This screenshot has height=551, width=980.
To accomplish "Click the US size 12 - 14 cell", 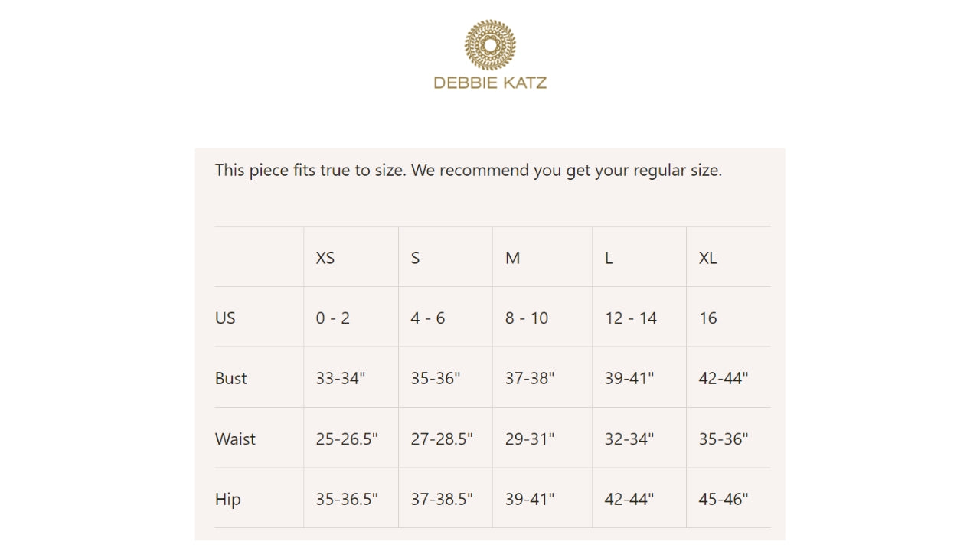I will click(631, 318).
